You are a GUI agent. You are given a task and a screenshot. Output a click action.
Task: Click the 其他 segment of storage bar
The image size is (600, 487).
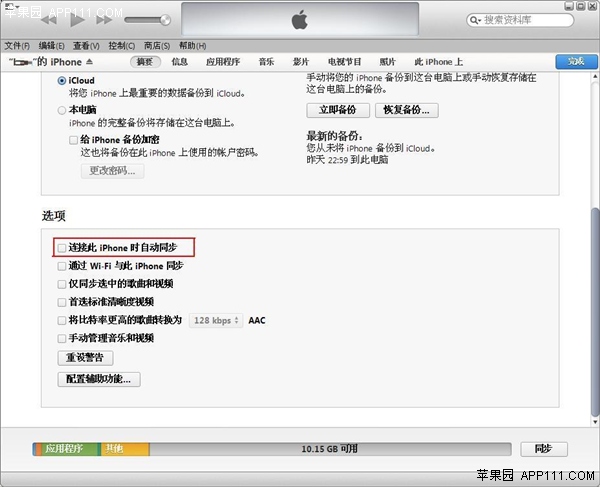click(x=125, y=449)
